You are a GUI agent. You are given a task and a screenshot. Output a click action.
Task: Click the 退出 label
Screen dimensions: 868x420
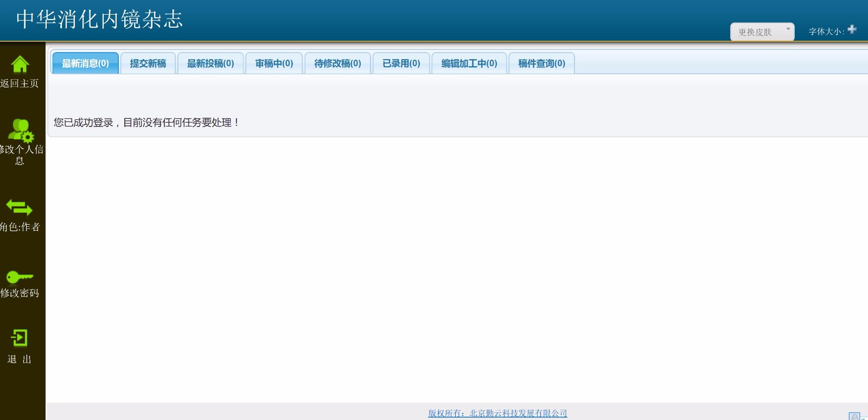coord(20,359)
